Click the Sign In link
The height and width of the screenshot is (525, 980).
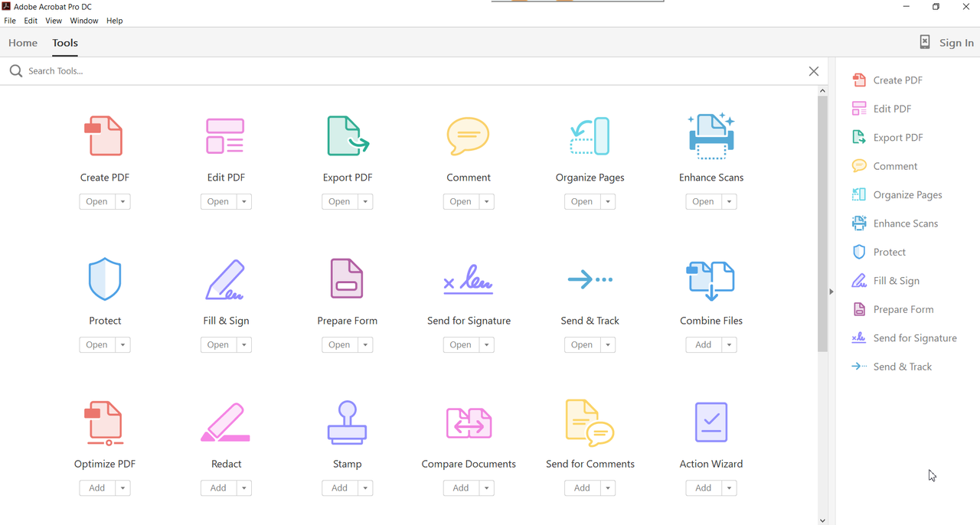coord(956,43)
